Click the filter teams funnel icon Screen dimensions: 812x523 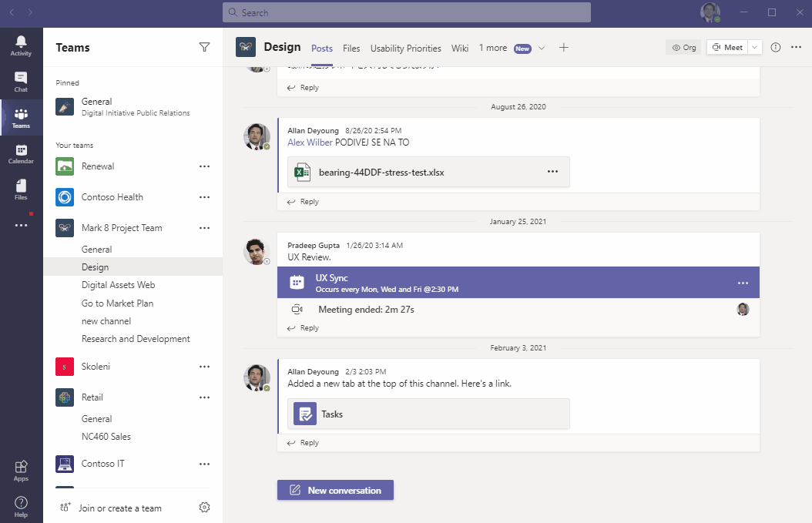[205, 47]
